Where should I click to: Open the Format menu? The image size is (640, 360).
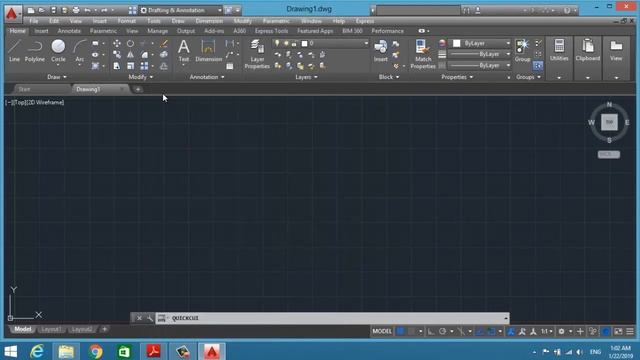(127, 21)
